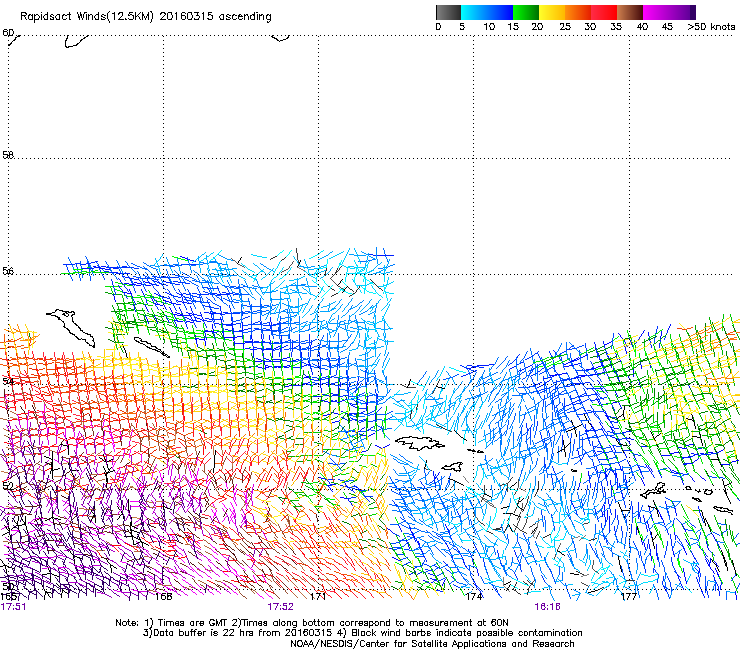Viewport: 740px width, 650px height.
Task: Click the '45' legend scale label
Action: point(667,27)
